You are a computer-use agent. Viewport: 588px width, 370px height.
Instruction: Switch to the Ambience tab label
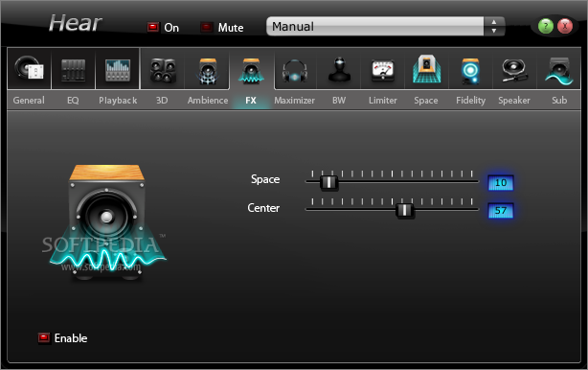click(208, 101)
